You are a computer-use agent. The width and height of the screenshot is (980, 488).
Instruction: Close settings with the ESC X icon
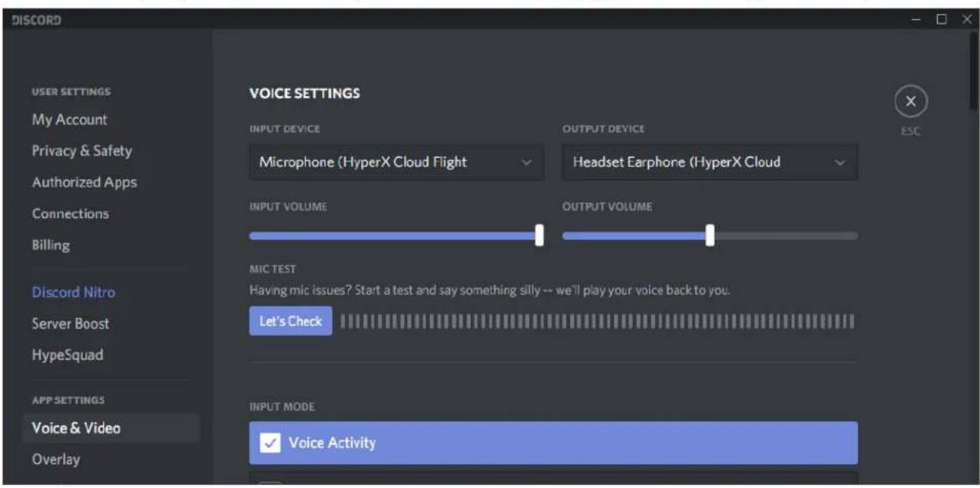point(910,102)
